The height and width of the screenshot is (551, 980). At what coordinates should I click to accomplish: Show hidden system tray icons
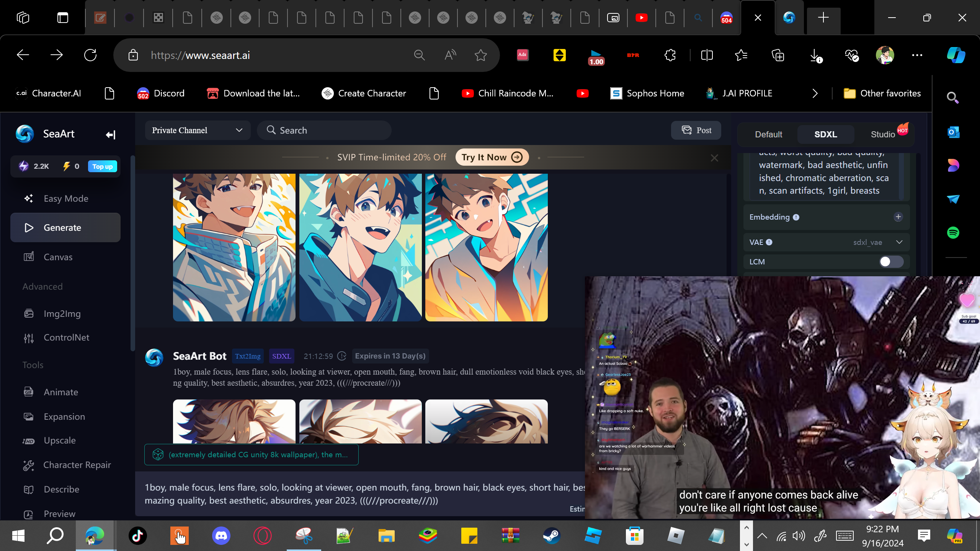(x=762, y=536)
